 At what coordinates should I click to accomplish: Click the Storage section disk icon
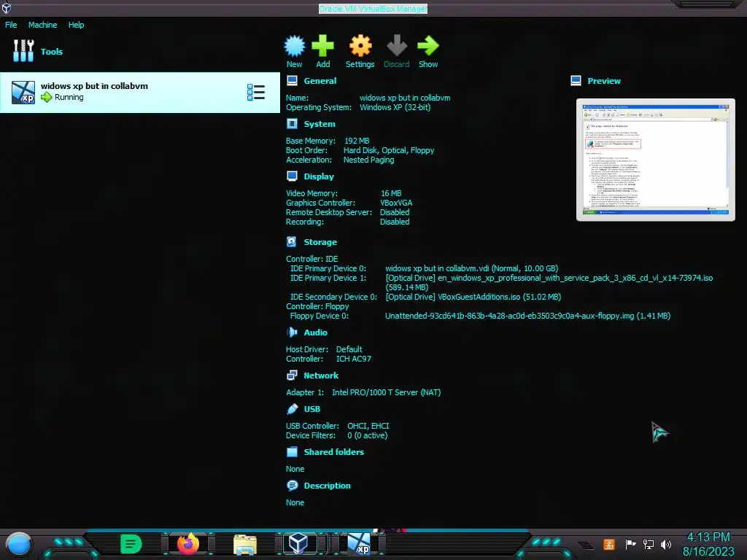292,242
